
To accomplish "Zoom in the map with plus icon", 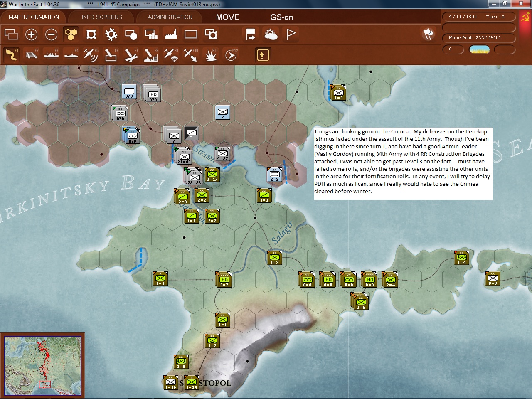I will point(31,34).
